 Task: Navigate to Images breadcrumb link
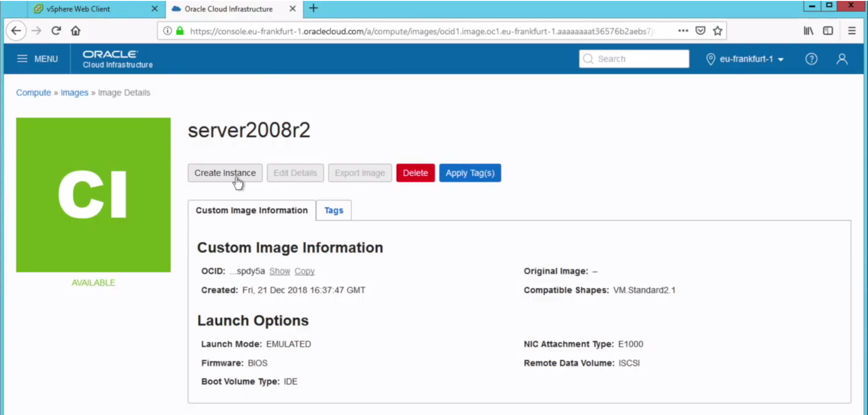(x=74, y=93)
